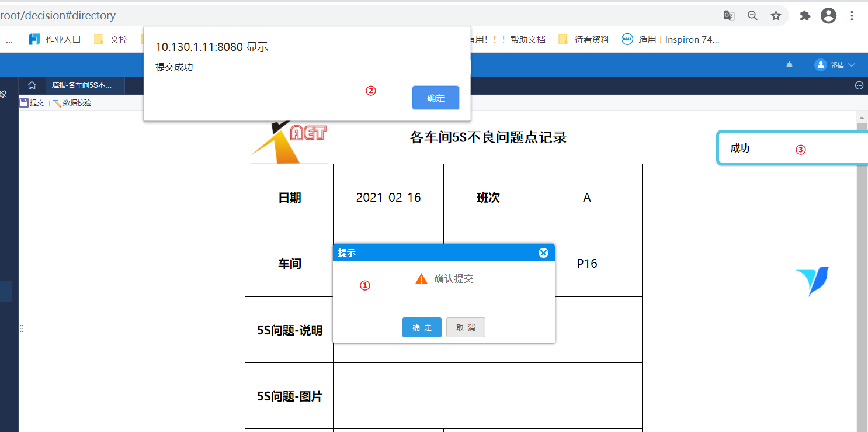Click the 5S问题-图片 upload cell
This screenshot has height=432, width=868.
[x=488, y=396]
